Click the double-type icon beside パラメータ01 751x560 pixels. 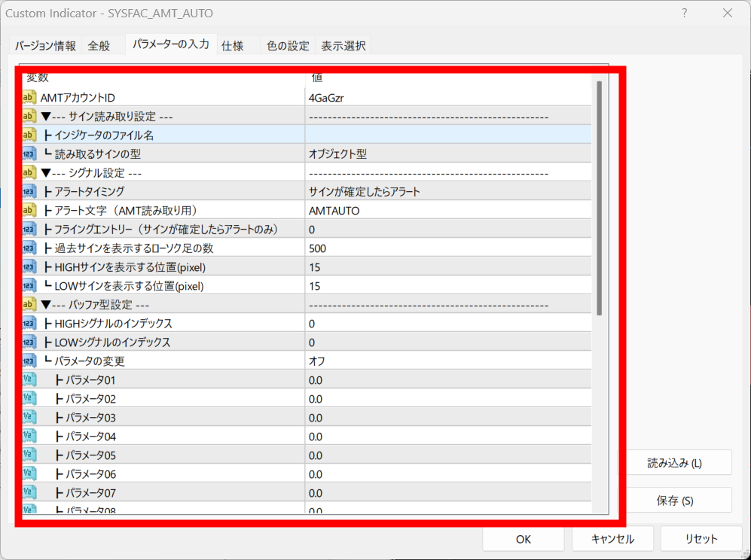coord(29,379)
